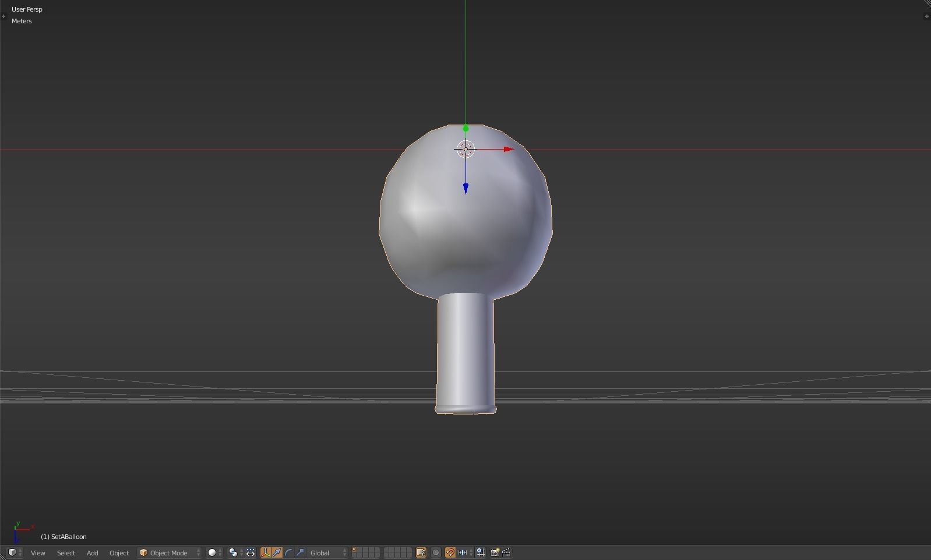The width and height of the screenshot is (931, 560).
Task: Open the Select menu
Action: pyautogui.click(x=66, y=552)
